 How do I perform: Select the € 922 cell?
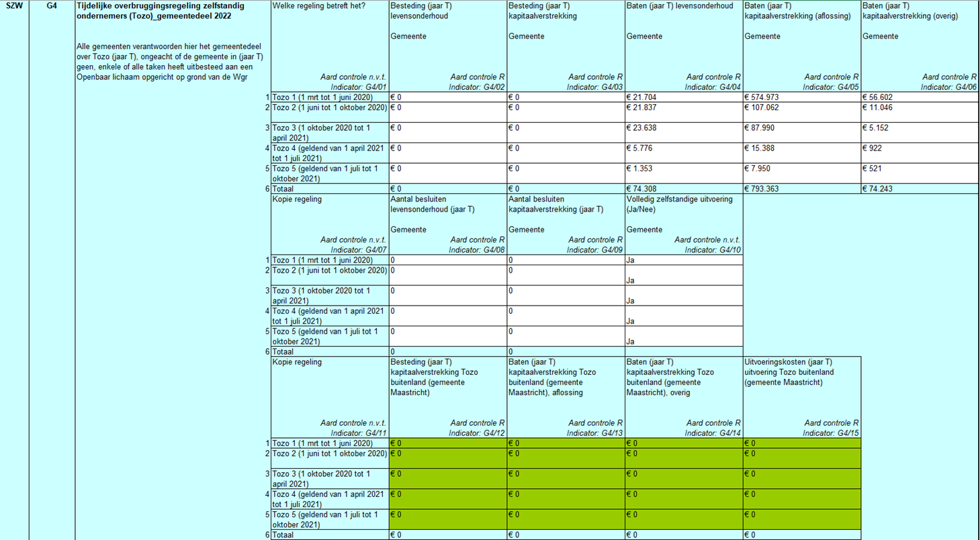pyautogui.click(x=920, y=152)
